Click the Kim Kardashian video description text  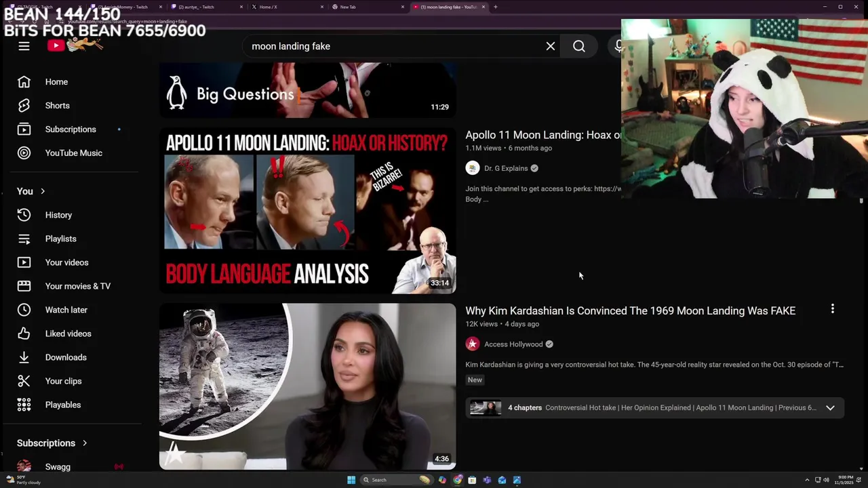(654, 365)
